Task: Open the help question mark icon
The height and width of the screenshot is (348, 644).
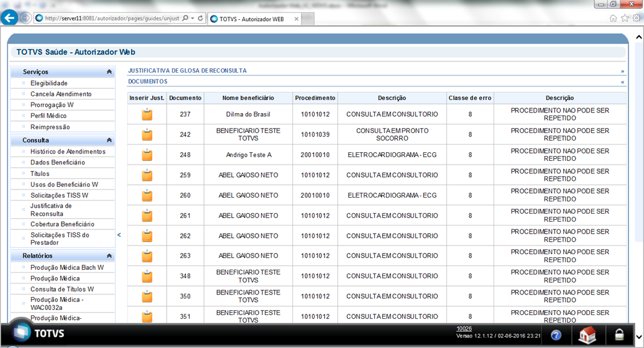Action: tap(556, 336)
